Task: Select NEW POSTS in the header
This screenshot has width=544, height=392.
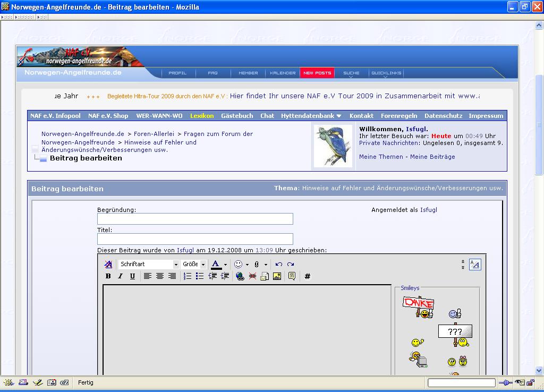Action: click(317, 73)
